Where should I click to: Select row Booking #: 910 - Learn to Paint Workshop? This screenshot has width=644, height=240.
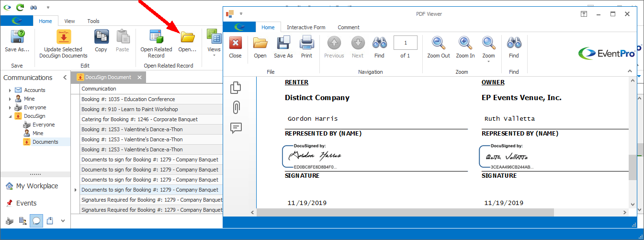(151, 109)
